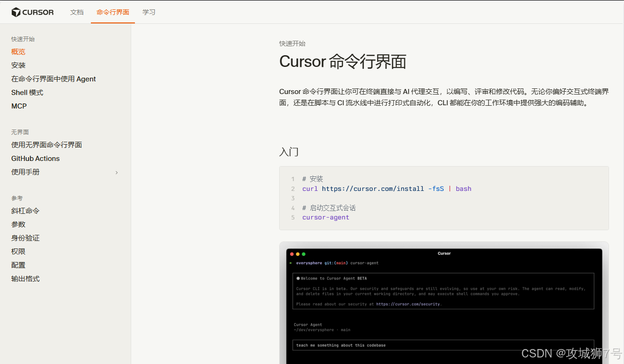Click the 入门 section heading
The image size is (624, 364).
[289, 152]
